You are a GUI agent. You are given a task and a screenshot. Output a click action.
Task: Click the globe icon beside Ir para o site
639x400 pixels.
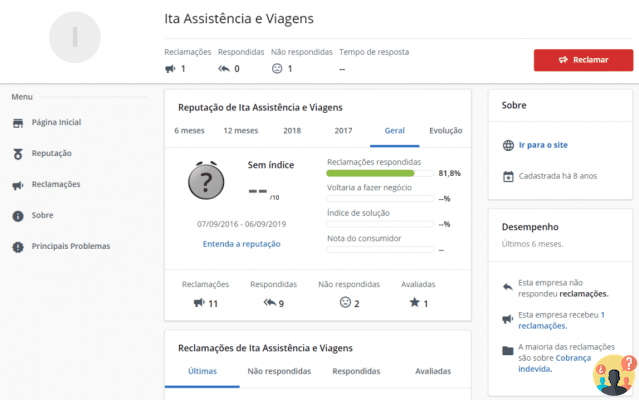pyautogui.click(x=508, y=145)
